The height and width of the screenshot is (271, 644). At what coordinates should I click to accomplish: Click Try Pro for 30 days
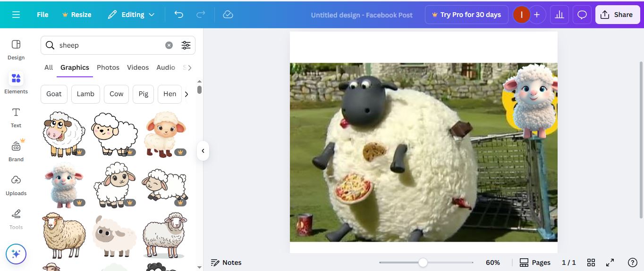(466, 15)
